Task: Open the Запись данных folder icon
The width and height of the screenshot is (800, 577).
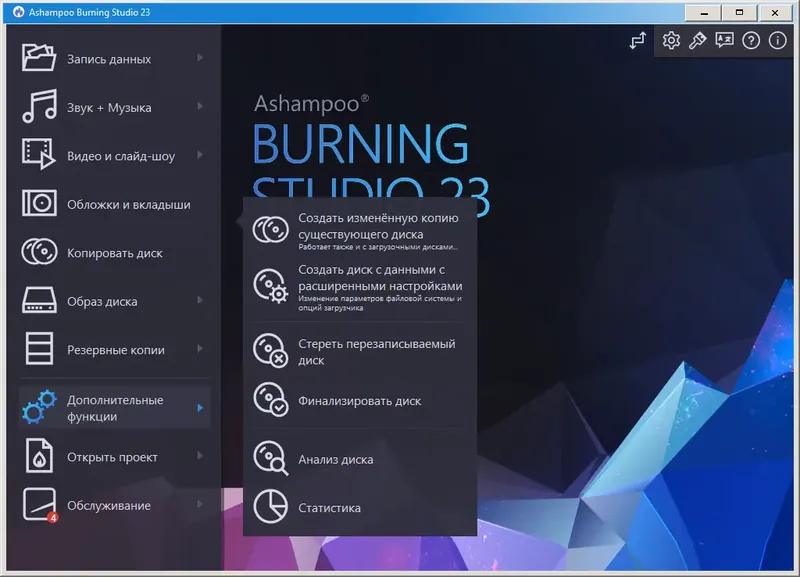Action: pos(40,58)
